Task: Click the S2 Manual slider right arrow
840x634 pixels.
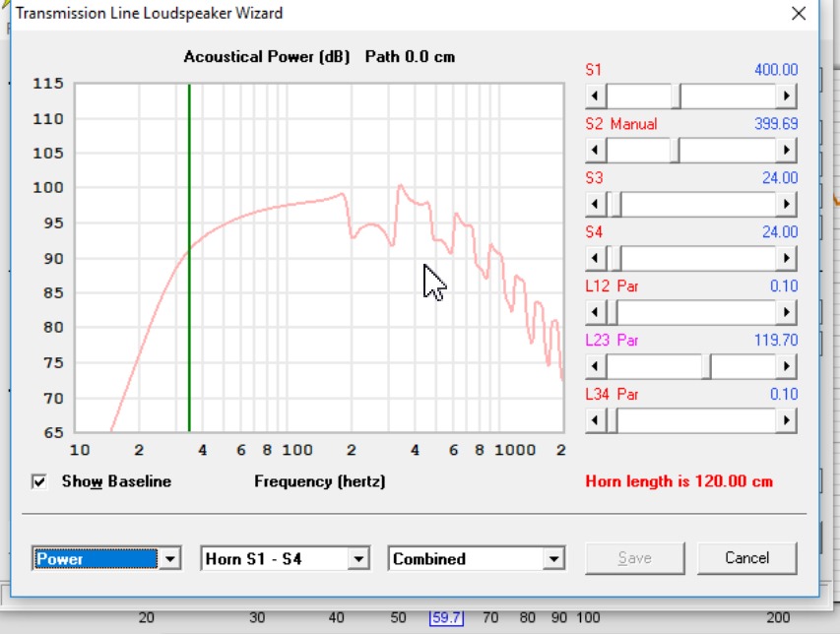Action: point(786,150)
